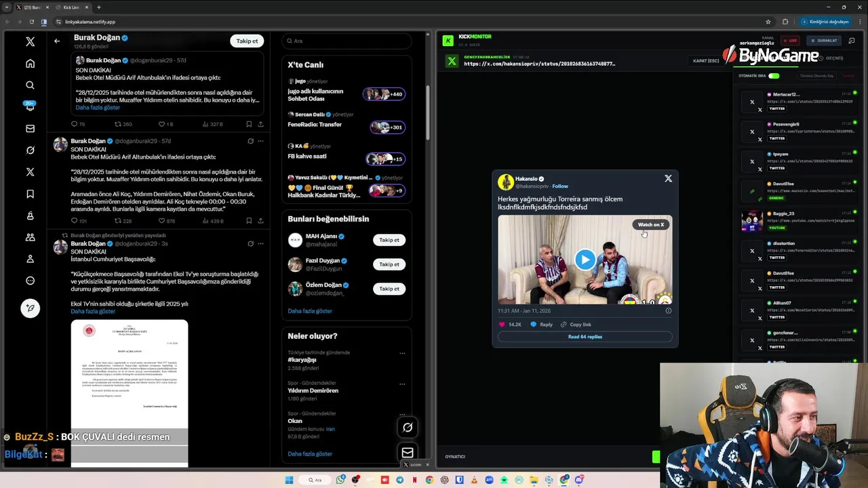Open tpayam Twitter link in queue
Screen dimensions: 868x488
click(797, 161)
